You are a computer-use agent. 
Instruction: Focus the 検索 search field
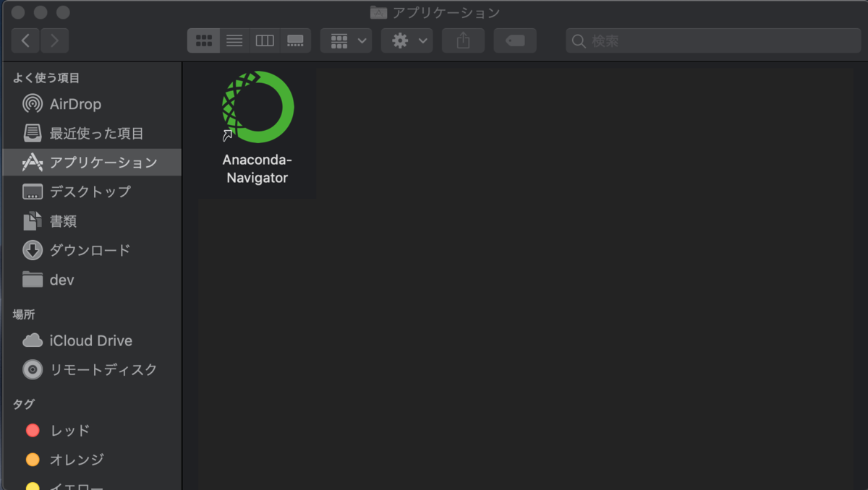pyautogui.click(x=713, y=40)
